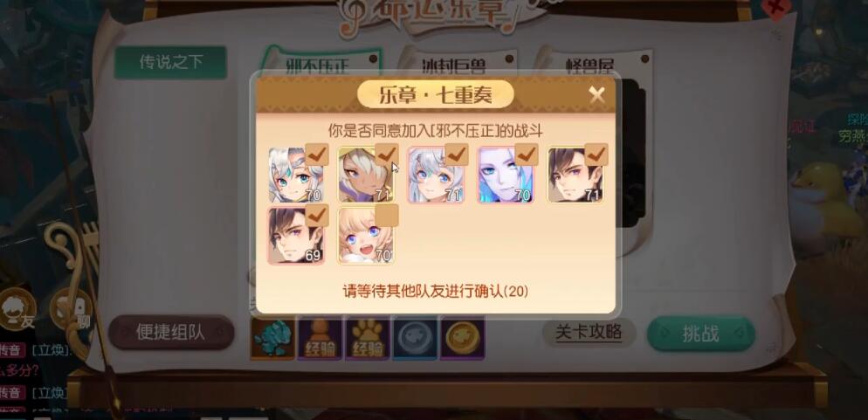Close the 乐章·七重奏 confirmation dialog
Viewport: 868px width, 420px height.
pos(596,96)
